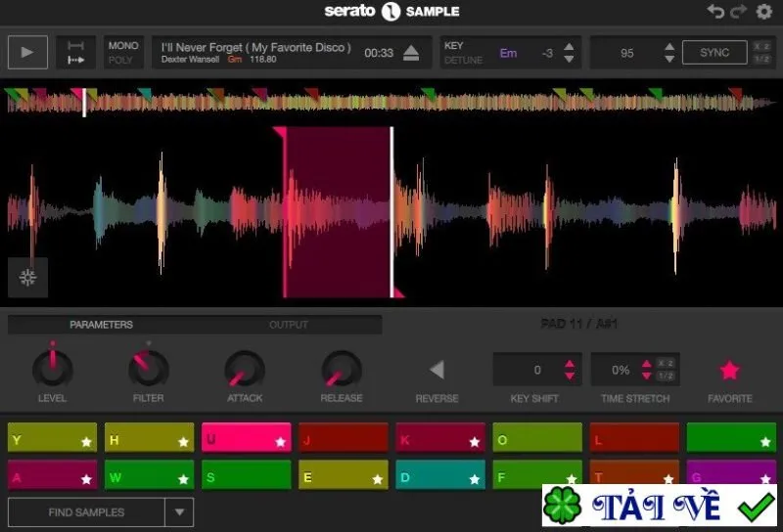Select pad W

point(150,474)
